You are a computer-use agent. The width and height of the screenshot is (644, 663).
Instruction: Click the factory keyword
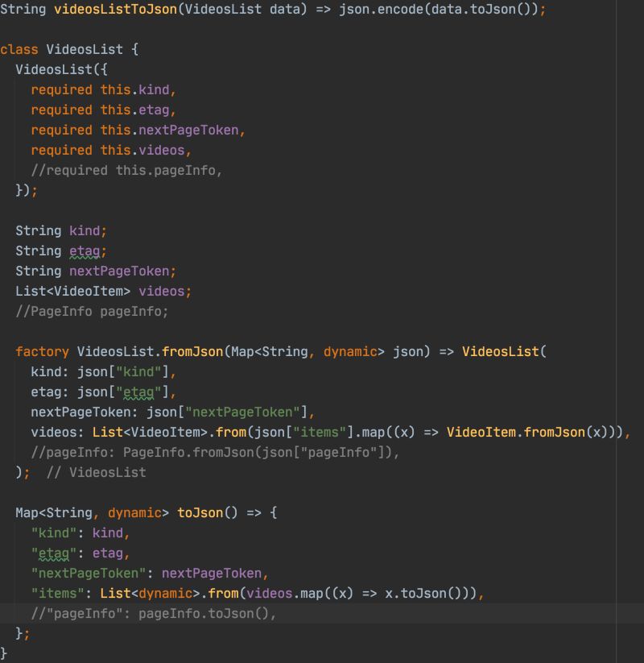[x=40, y=351]
